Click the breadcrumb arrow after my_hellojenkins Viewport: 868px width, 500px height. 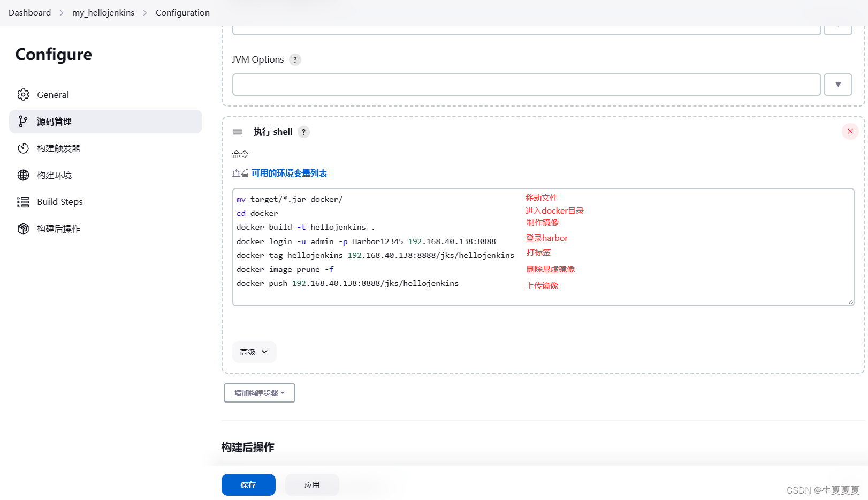click(x=145, y=13)
